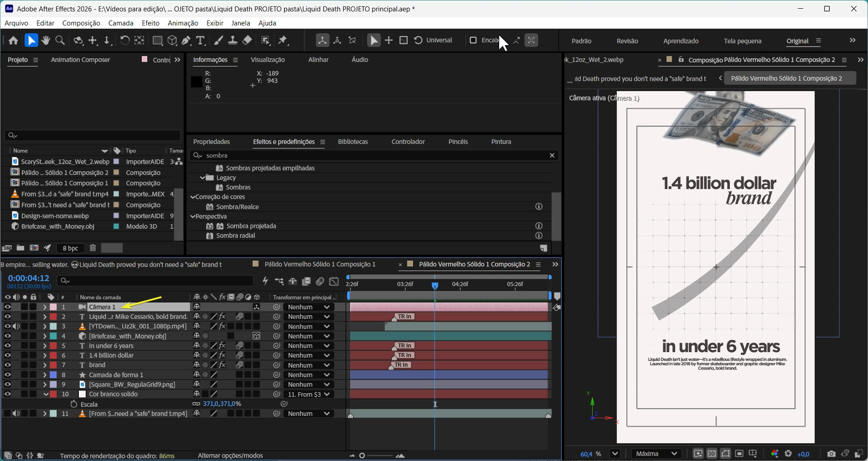This screenshot has width=868, height=461.
Task: Select the Rectangle shape tool
Action: click(x=157, y=41)
